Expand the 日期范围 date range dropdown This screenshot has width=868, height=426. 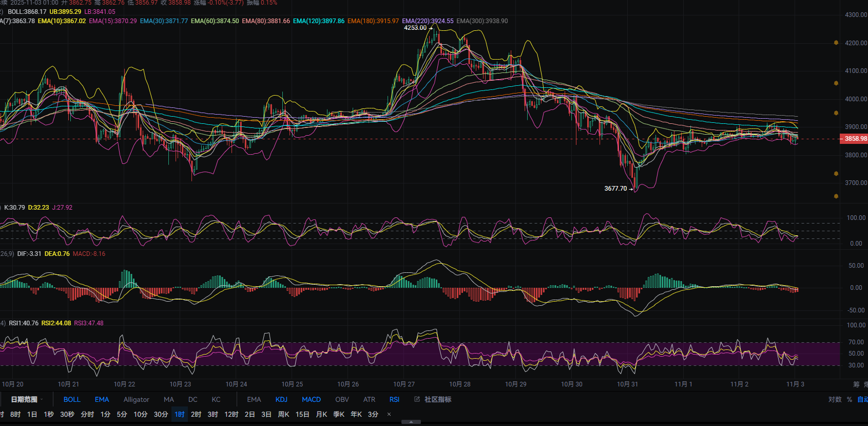[27, 399]
